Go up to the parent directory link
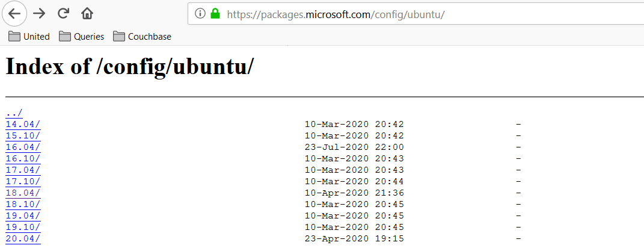Image resolution: width=644 pixels, height=251 pixels. click(14, 113)
